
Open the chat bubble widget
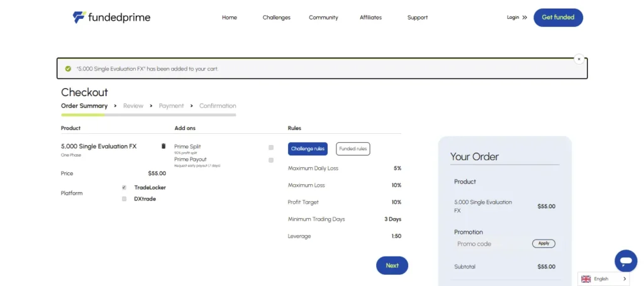point(626,261)
